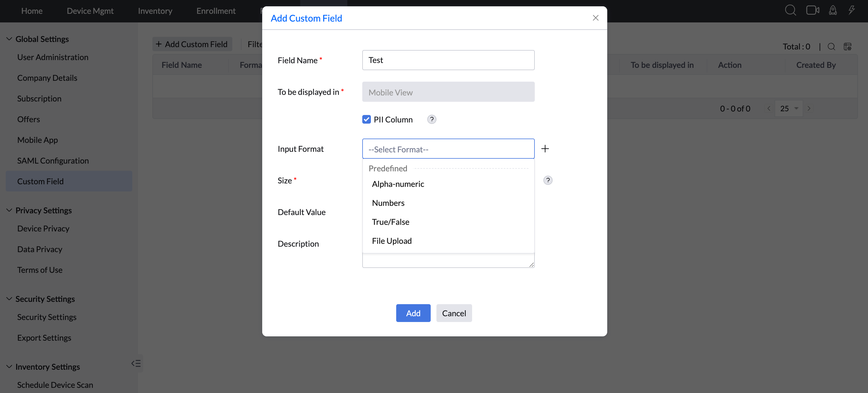868x393 pixels.
Task: Click the lightning bolt icon
Action: 852,10
